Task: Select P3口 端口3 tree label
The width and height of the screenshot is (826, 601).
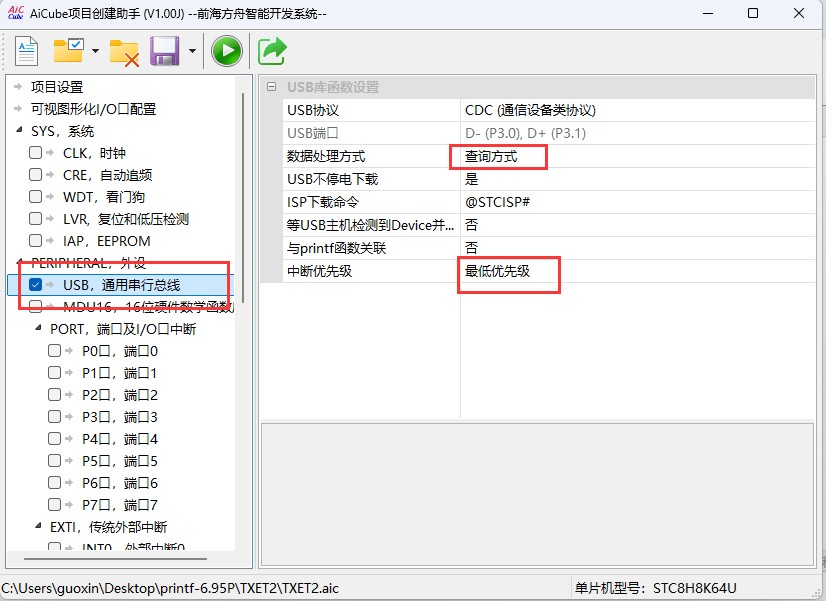Action: pyautogui.click(x=120, y=417)
